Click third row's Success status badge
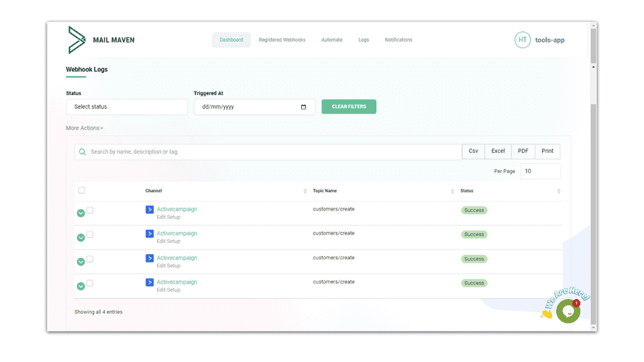Viewport: 644px width, 362px height. coord(474,259)
